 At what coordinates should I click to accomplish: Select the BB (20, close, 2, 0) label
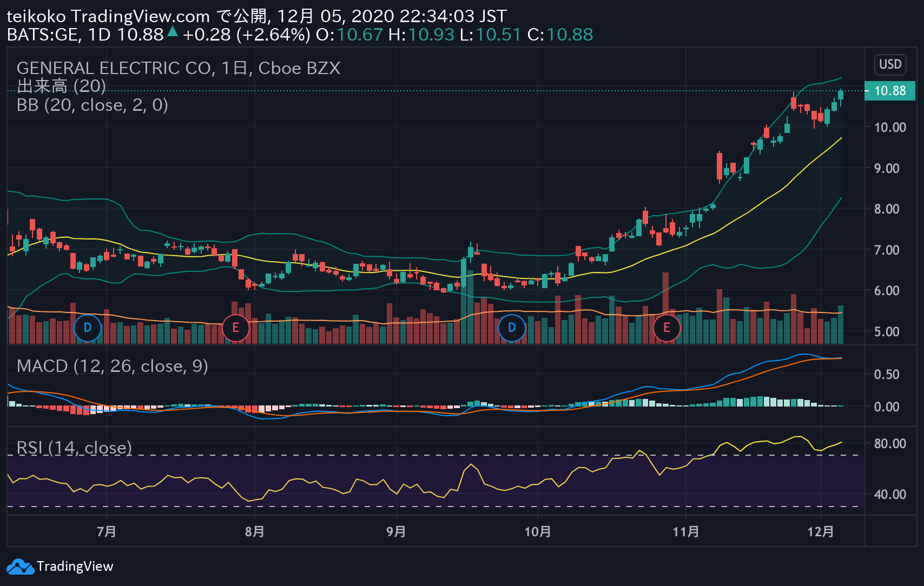click(93, 105)
